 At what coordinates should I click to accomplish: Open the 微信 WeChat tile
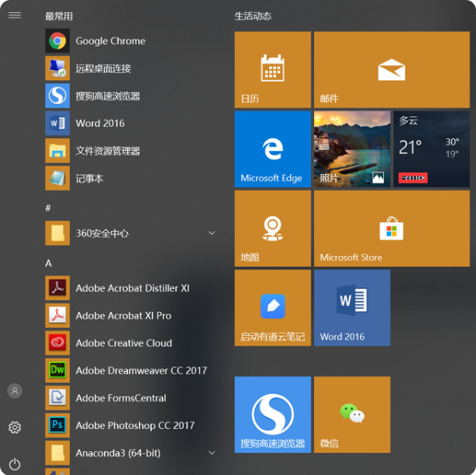[x=352, y=415]
